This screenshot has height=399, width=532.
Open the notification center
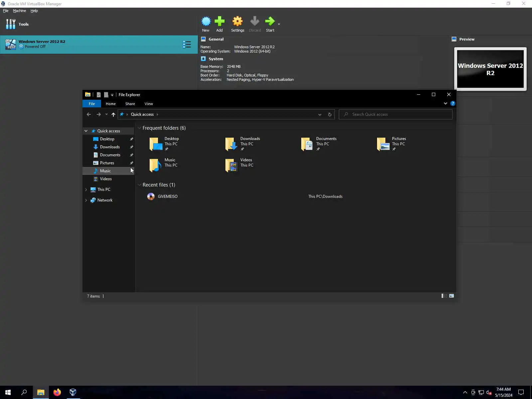(521, 392)
